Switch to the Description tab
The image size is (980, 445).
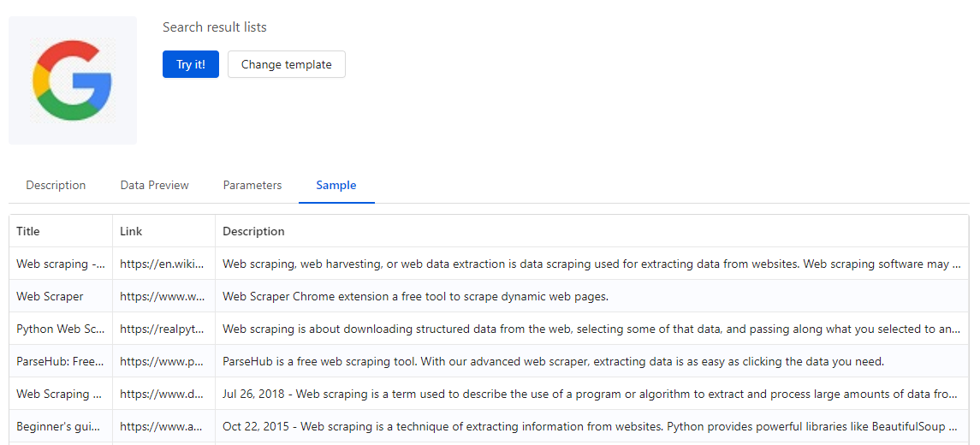point(56,185)
